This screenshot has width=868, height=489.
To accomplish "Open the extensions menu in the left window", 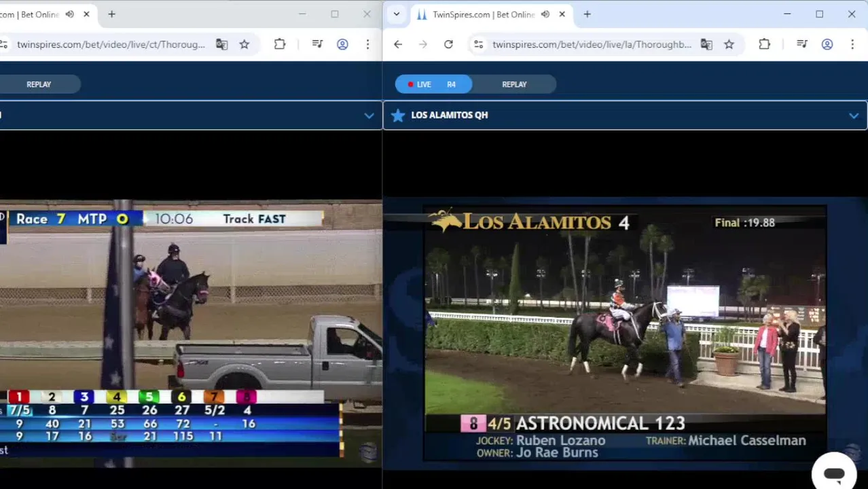I will coord(280,44).
